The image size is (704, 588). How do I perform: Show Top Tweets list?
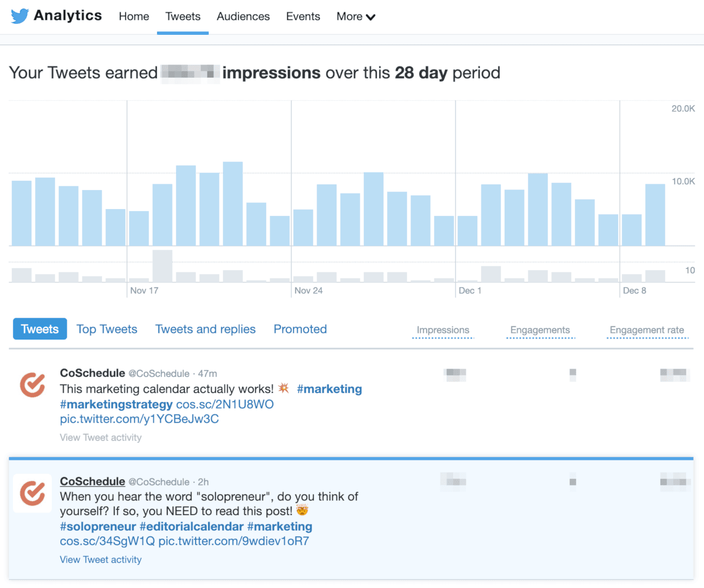click(x=107, y=329)
